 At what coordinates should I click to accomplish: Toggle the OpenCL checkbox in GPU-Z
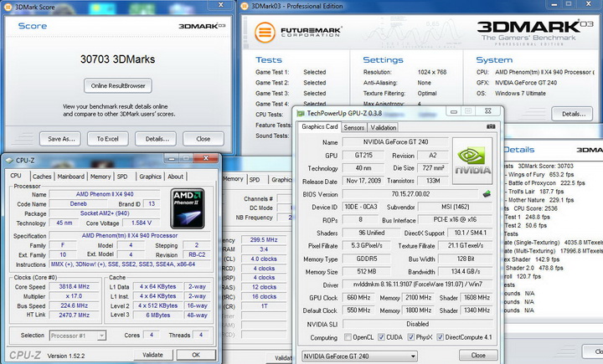348,337
